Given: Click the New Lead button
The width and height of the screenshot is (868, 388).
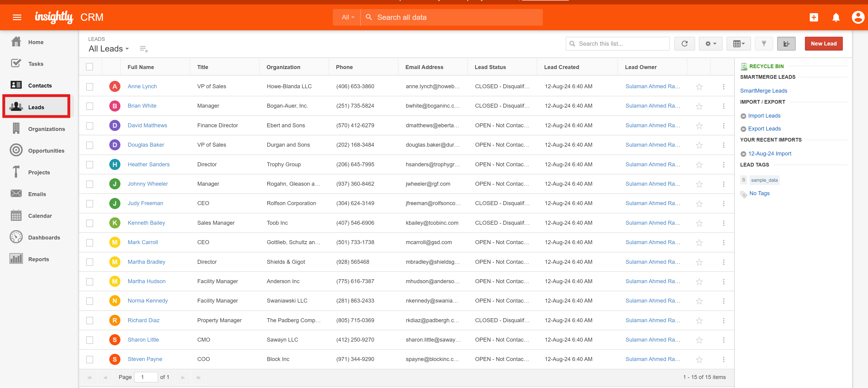Looking at the screenshot, I should (824, 44).
